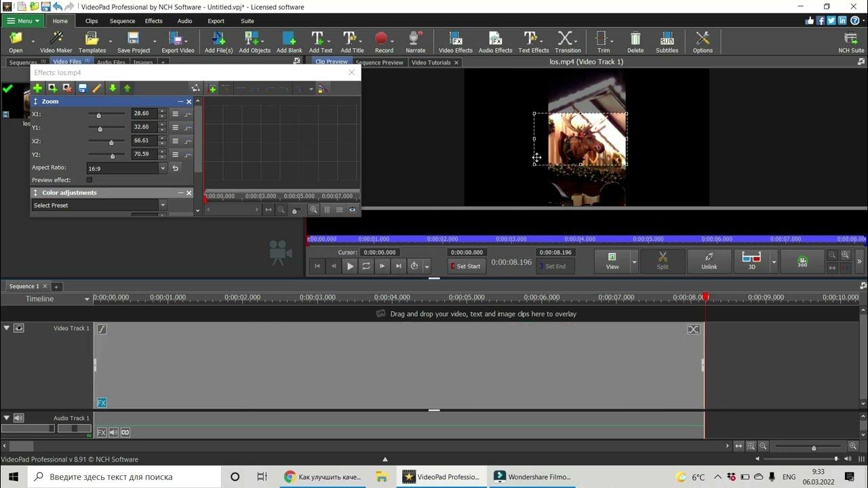Open the Select Preset dropdown
Viewport: 868px width, 488px height.
99,205
